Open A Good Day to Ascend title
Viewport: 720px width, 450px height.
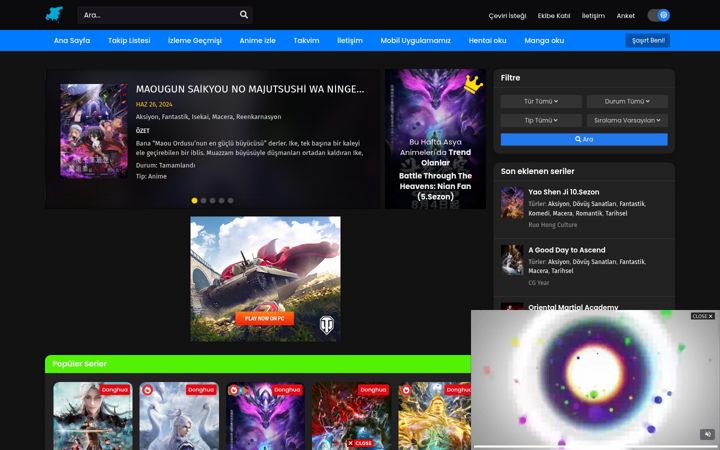click(567, 250)
